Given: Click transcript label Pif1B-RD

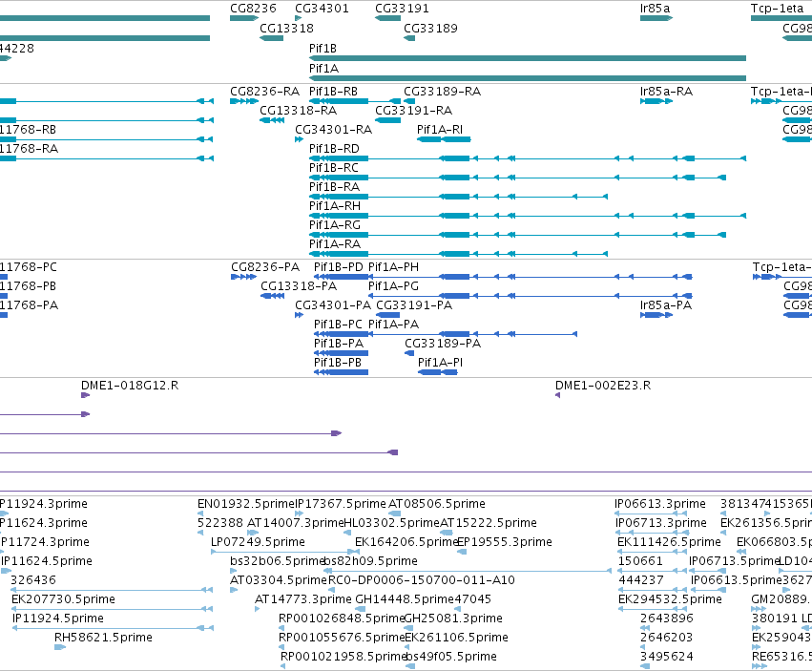Looking at the screenshot, I should pos(334,149).
